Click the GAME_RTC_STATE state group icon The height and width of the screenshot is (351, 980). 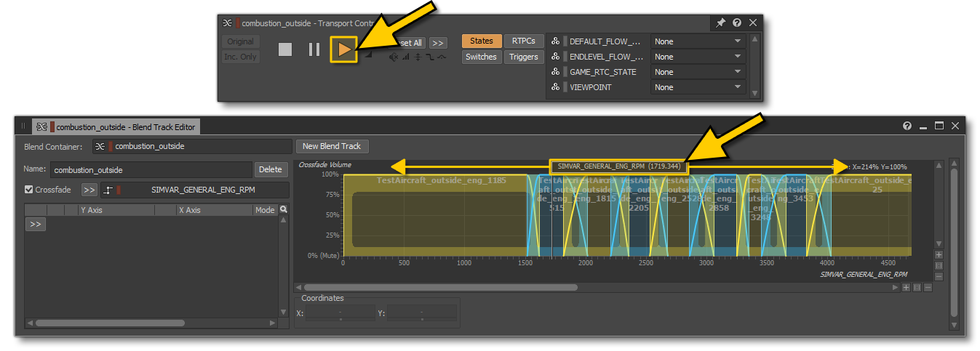pyautogui.click(x=556, y=72)
